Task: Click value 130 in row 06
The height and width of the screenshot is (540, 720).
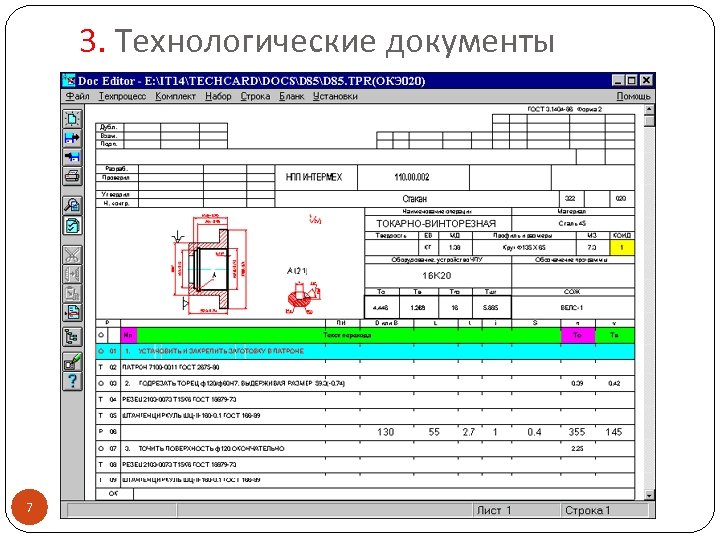Action: click(x=386, y=432)
